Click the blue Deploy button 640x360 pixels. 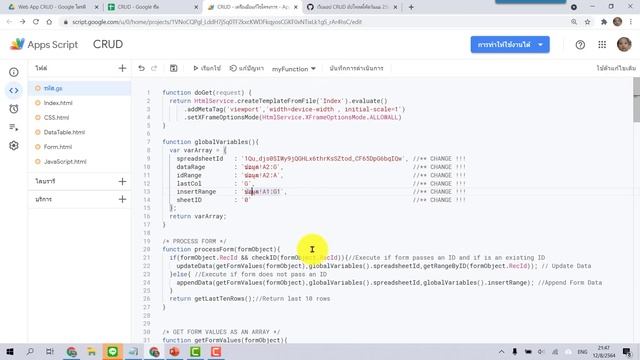504,44
